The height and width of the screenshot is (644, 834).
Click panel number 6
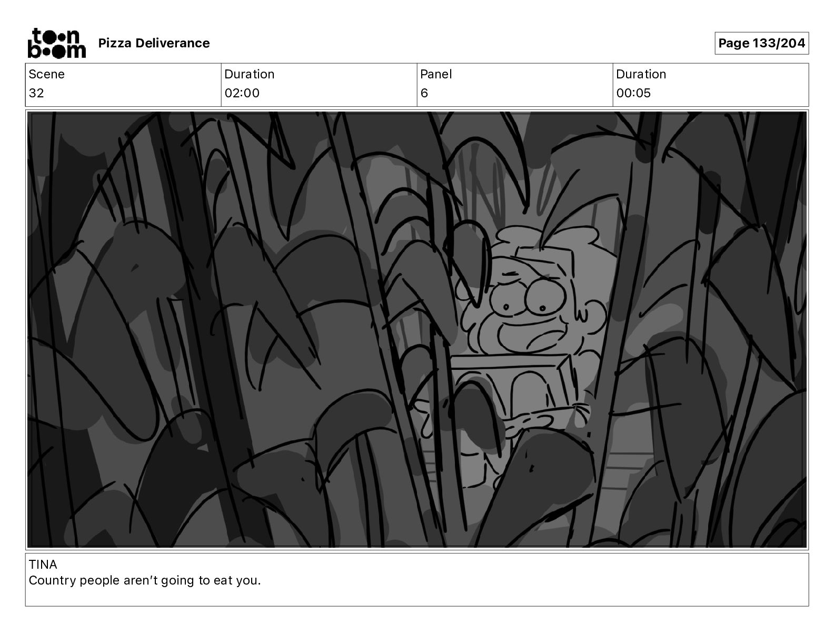[x=424, y=93]
